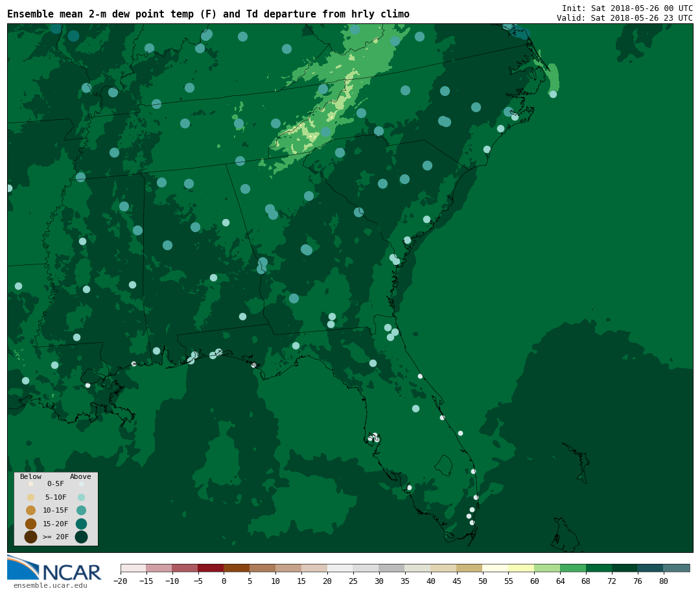Pick the 'Below' 5-10F legend circle
The width and height of the screenshot is (700, 593).
[x=30, y=497]
